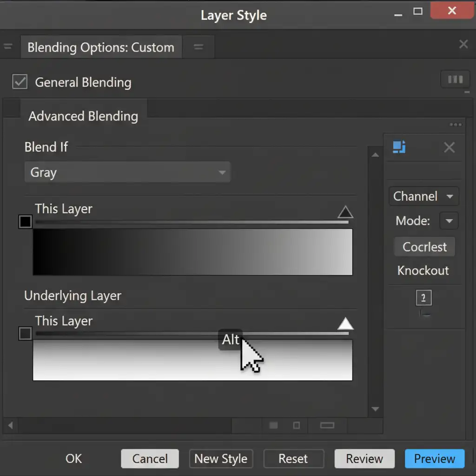The image size is (476, 476).
Task: Click the Cancel button
Action: pyautogui.click(x=150, y=459)
